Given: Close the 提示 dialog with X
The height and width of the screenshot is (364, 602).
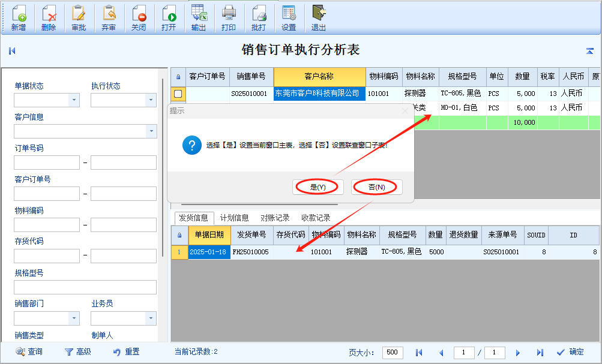Looking at the screenshot, I should click(x=405, y=111).
